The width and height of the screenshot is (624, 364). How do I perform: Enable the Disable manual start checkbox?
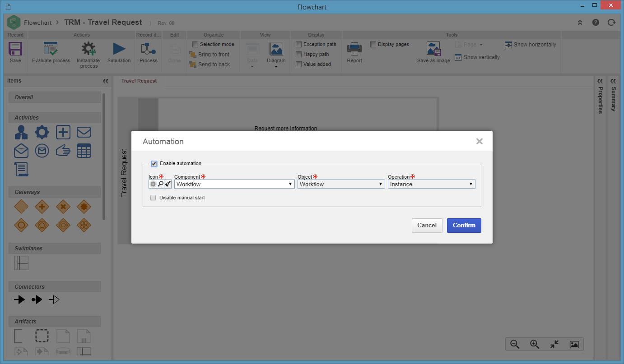[x=153, y=198]
